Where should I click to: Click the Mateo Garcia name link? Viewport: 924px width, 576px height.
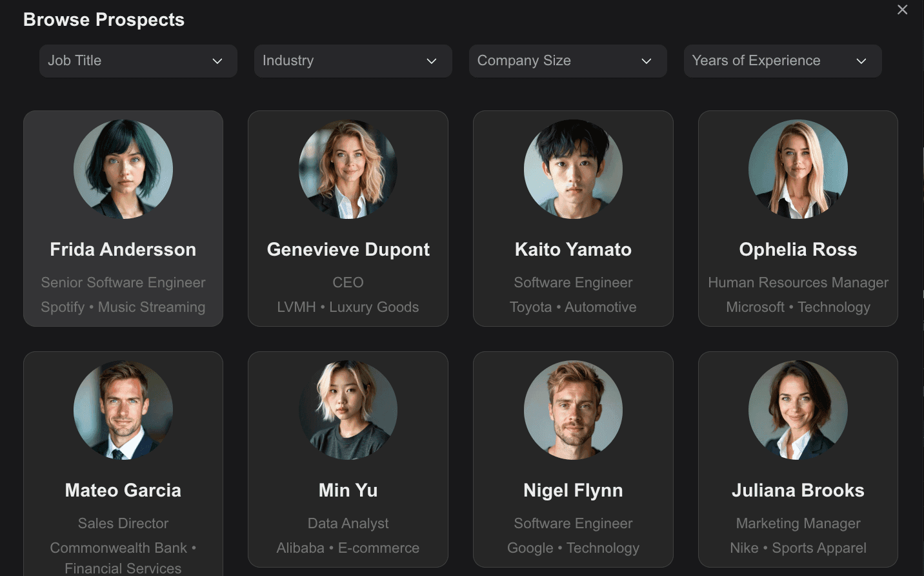pos(123,490)
